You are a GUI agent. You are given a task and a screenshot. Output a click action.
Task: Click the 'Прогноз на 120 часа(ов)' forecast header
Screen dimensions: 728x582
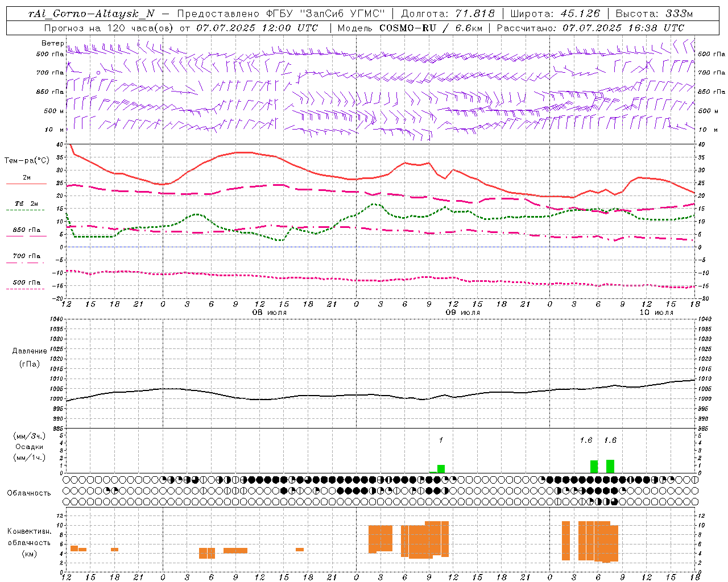tap(110, 28)
